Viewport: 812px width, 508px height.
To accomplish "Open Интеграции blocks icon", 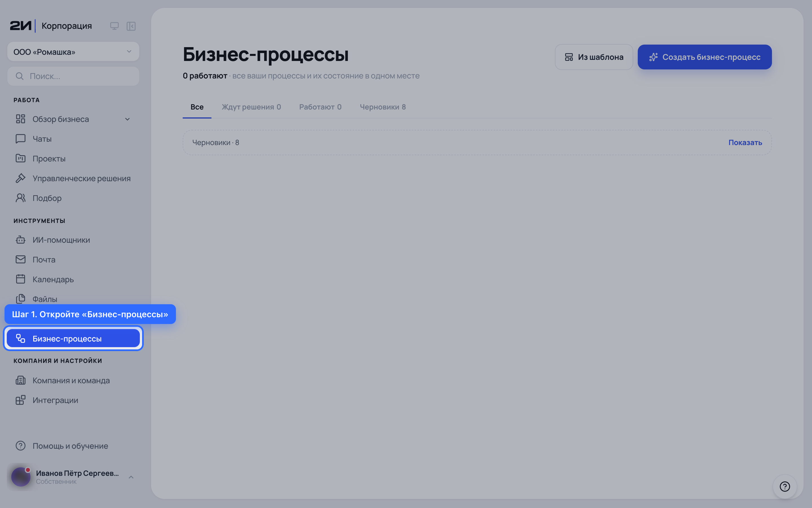I will tap(21, 400).
